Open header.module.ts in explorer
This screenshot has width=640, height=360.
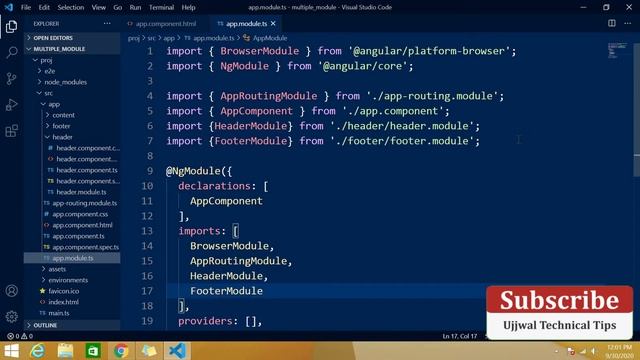click(81, 192)
